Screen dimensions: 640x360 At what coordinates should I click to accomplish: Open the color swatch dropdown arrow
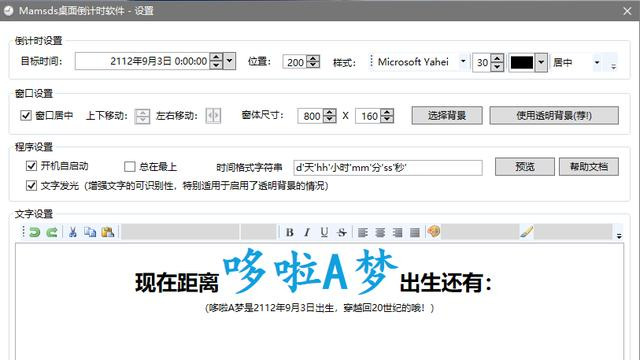pos(541,62)
